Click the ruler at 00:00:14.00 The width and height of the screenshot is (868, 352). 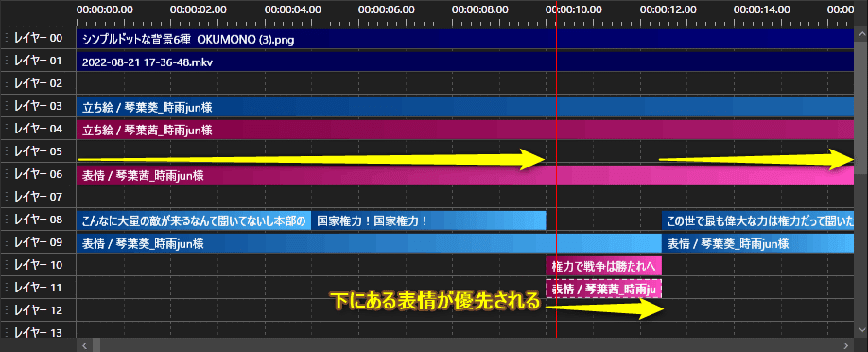click(762, 9)
